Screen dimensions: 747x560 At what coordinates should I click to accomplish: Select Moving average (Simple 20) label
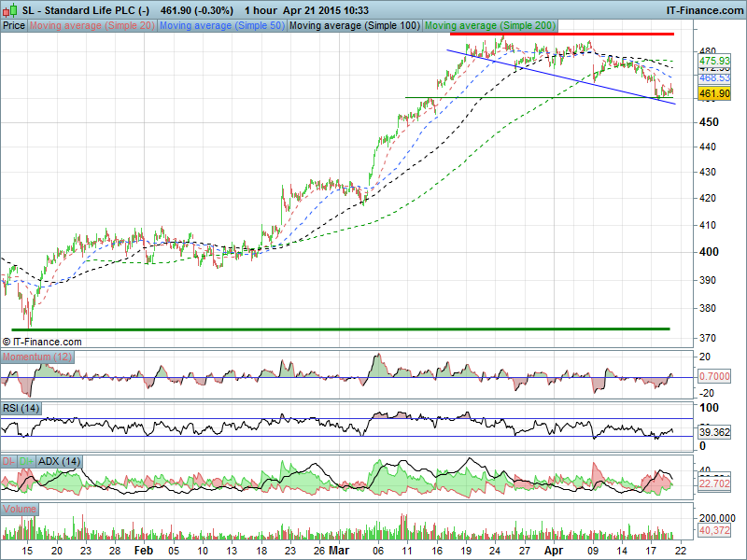(92, 25)
